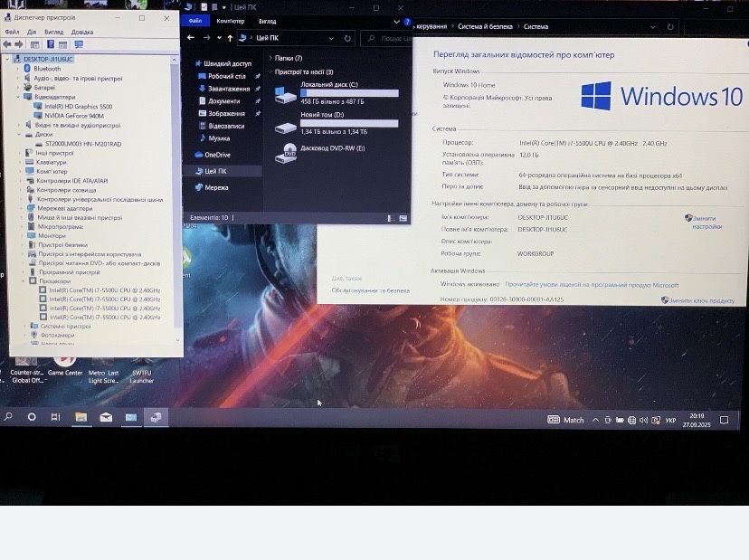
Task: Open Мережа in Explorer sidebar
Action: [216, 188]
